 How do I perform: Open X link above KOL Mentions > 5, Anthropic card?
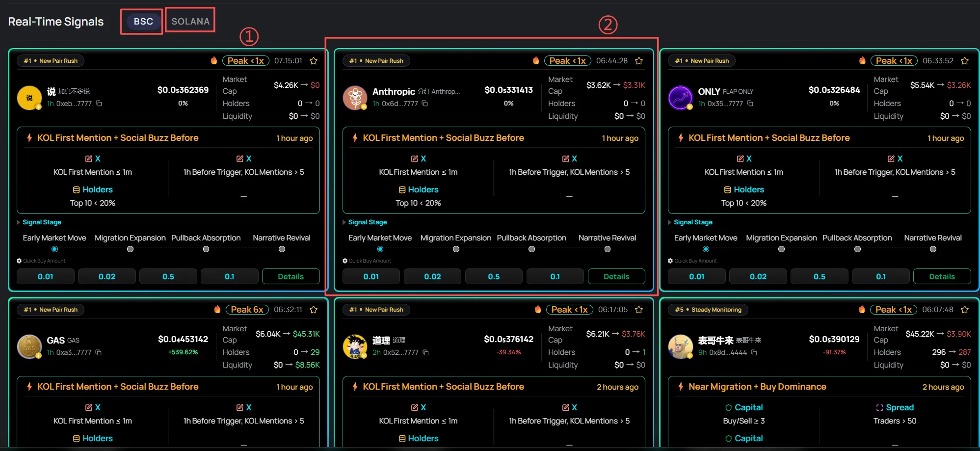click(569, 159)
